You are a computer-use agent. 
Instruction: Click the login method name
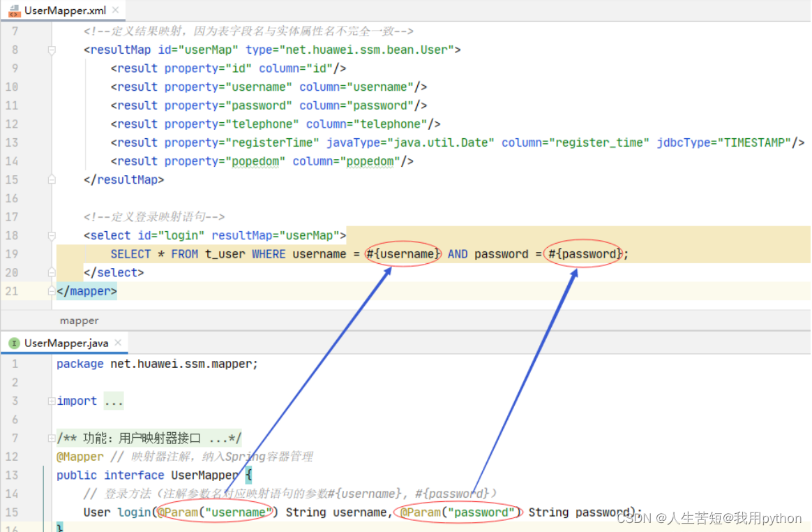tap(134, 513)
